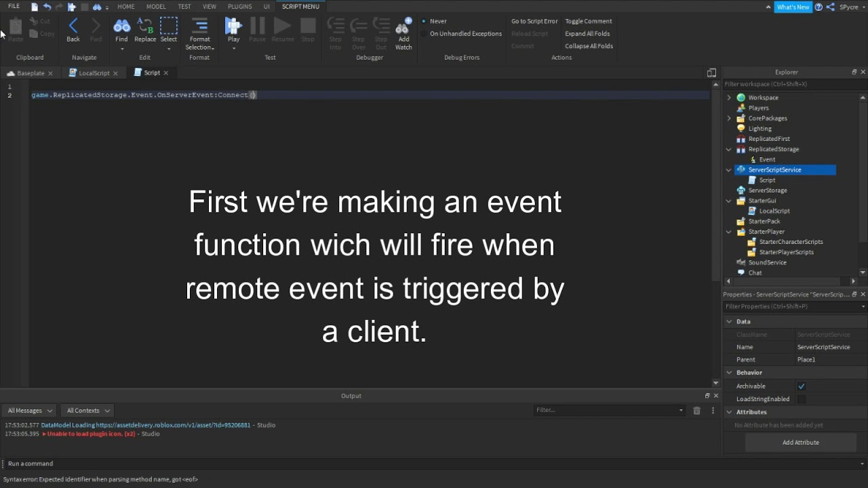
Task: Click the binoculars icon in quick access bar
Action: (x=97, y=7)
